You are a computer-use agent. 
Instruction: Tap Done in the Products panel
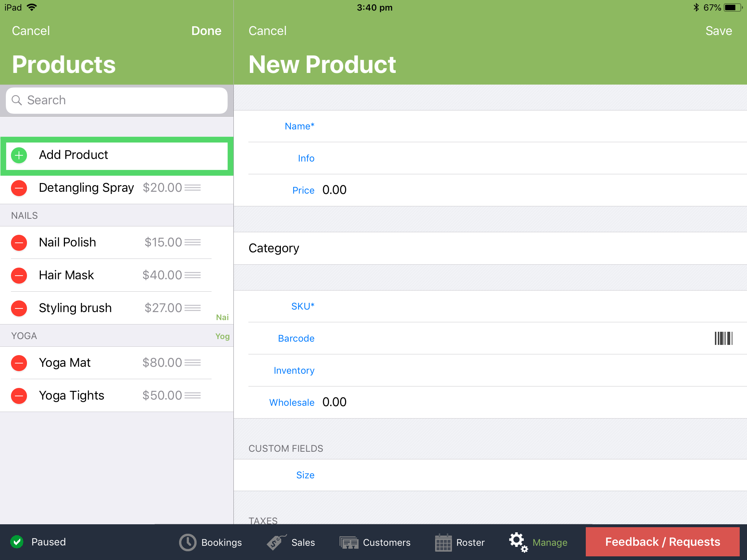tap(206, 31)
